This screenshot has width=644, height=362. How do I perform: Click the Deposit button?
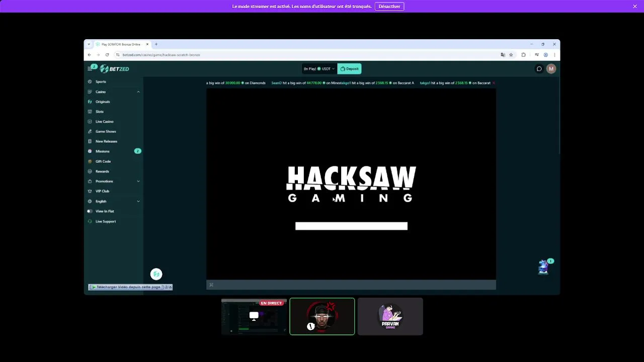click(349, 69)
